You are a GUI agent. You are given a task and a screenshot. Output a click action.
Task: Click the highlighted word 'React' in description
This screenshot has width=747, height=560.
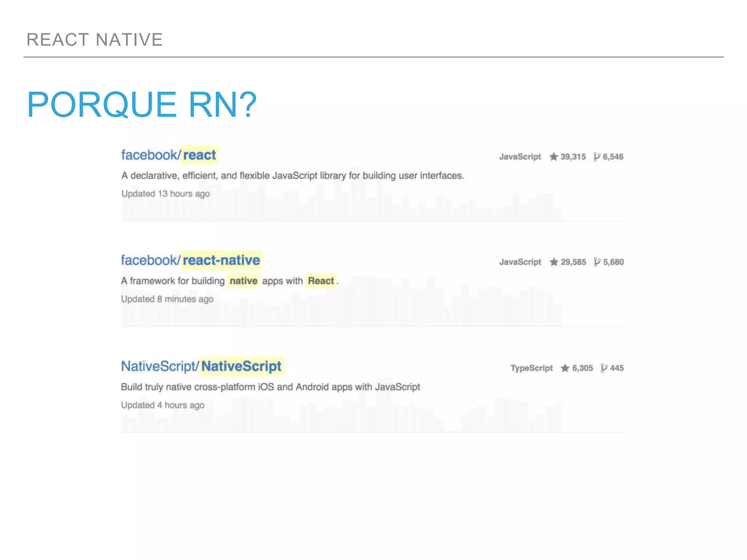[321, 281]
